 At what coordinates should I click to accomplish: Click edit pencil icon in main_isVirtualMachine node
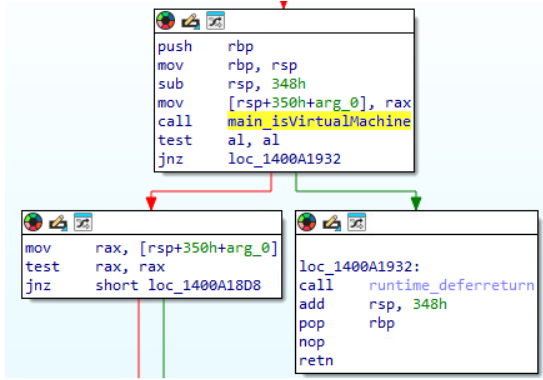[x=190, y=21]
